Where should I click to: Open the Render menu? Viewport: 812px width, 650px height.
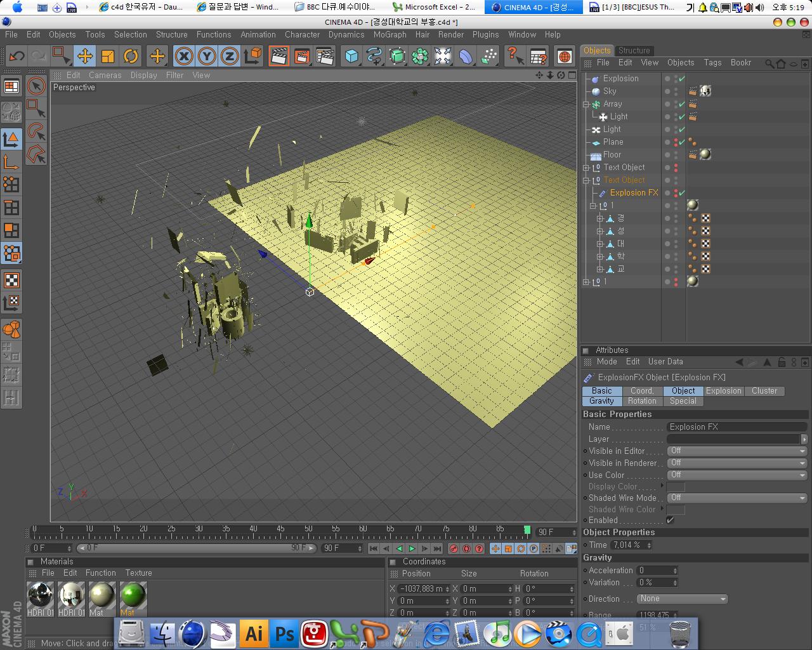tap(451, 34)
